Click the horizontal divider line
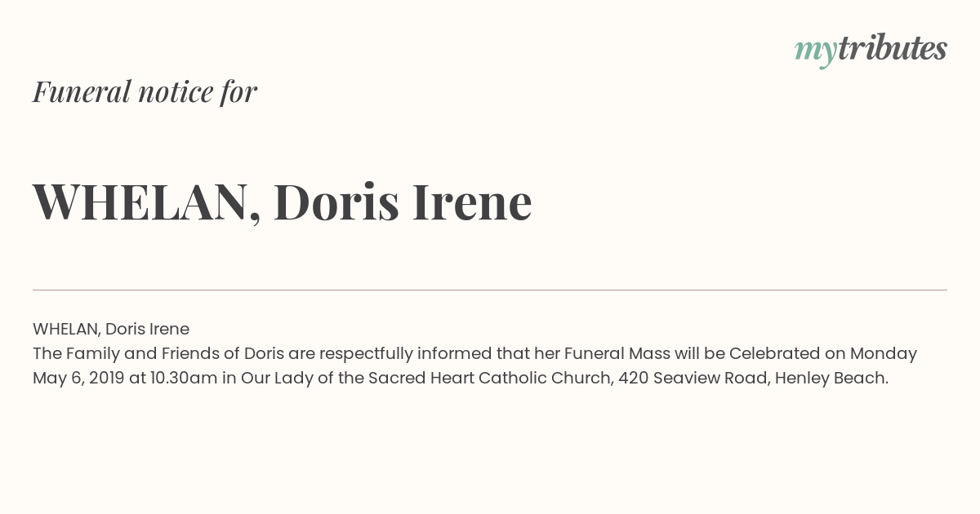The width and height of the screenshot is (980, 514). point(490,290)
